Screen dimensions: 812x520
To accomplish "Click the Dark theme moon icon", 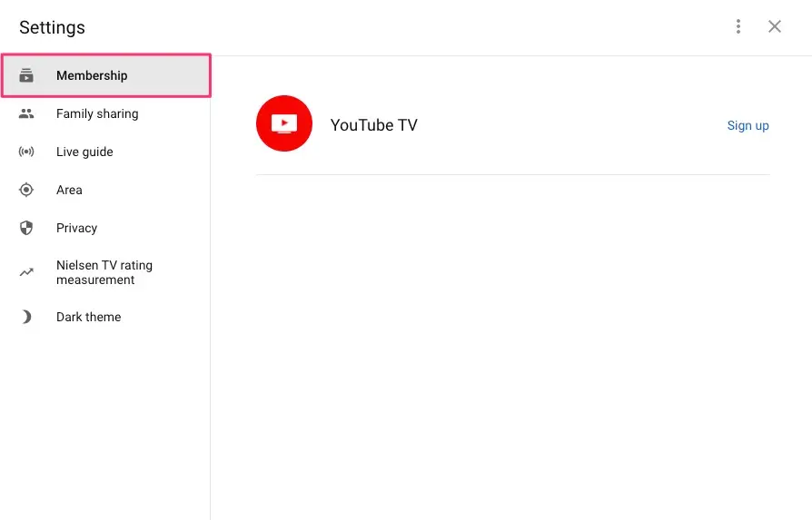I will point(26,317).
